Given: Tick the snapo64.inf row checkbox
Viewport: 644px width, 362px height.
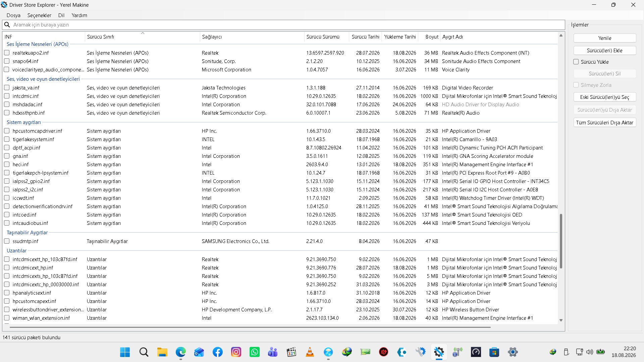Looking at the screenshot, I should coord(7,61).
